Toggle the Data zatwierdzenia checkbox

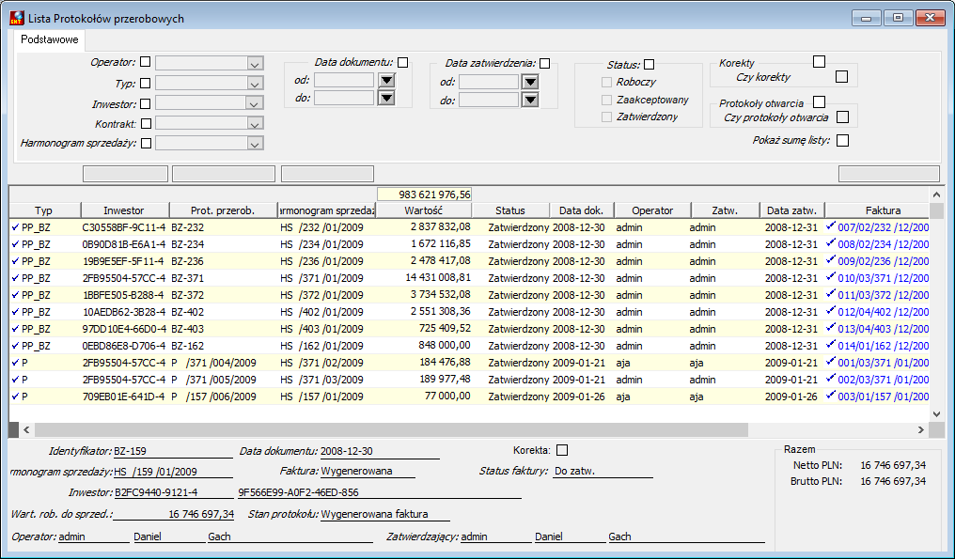click(x=545, y=63)
